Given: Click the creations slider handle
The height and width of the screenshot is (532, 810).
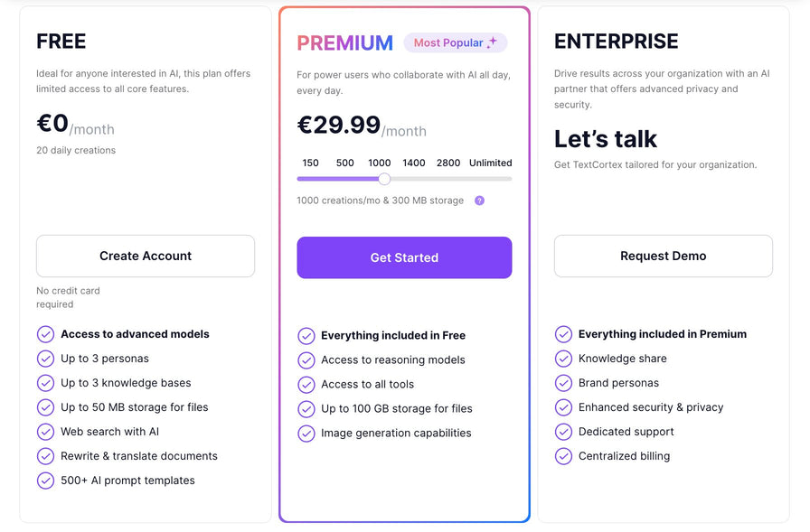Looking at the screenshot, I should point(384,179).
